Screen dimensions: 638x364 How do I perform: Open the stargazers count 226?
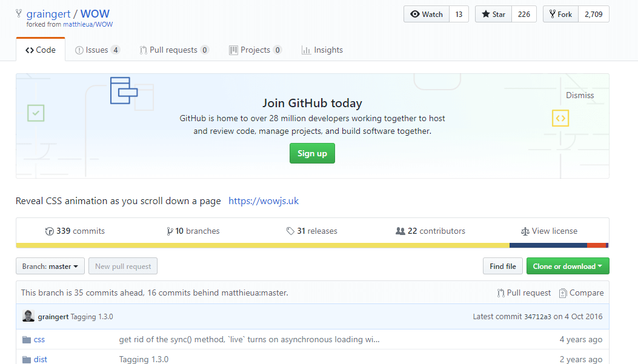point(524,15)
